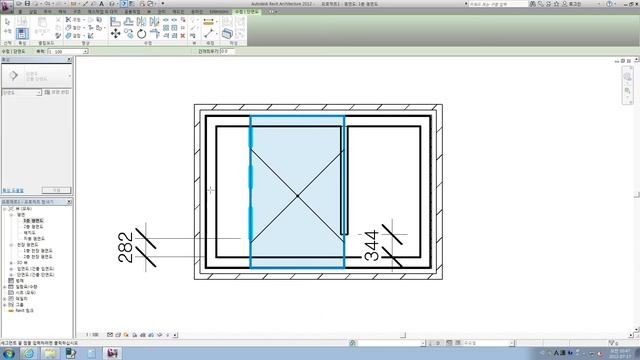The width and height of the screenshot is (640, 360).
Task: Select the Offset tool
Action: coord(129,21)
